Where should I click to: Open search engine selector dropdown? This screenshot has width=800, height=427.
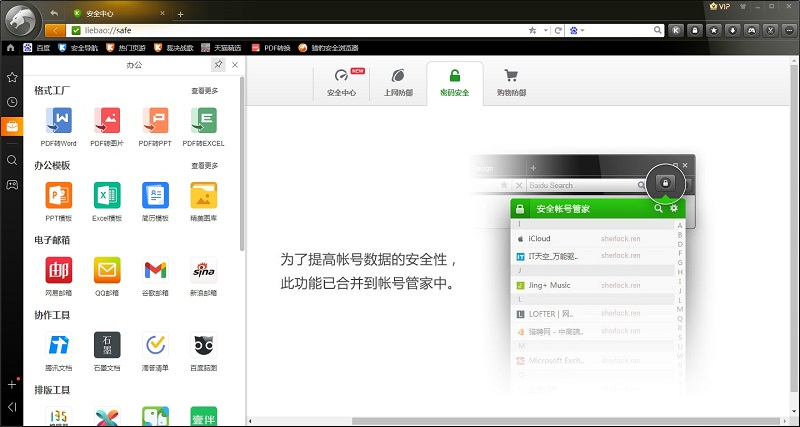tap(577, 31)
